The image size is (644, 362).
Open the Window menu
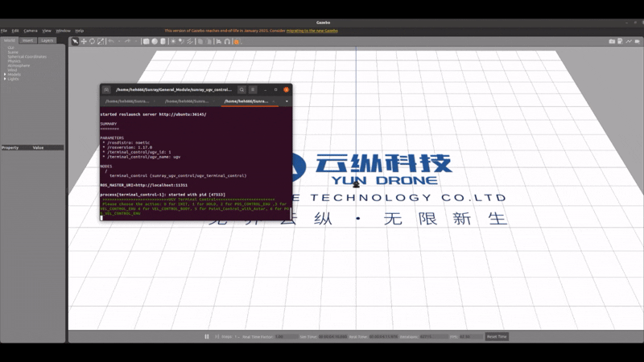pyautogui.click(x=63, y=31)
